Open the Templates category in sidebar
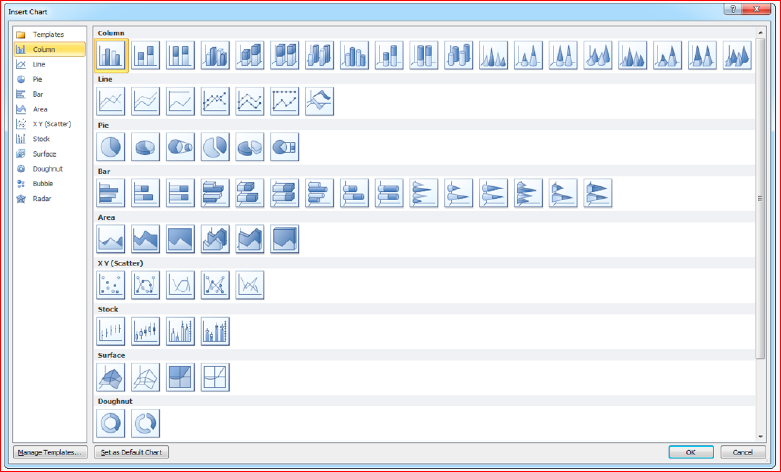 click(x=50, y=34)
